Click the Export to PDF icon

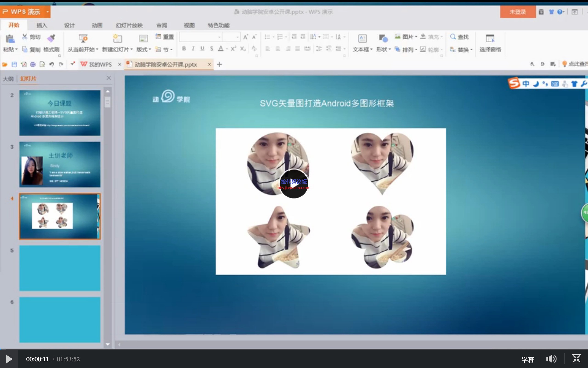pos(24,64)
